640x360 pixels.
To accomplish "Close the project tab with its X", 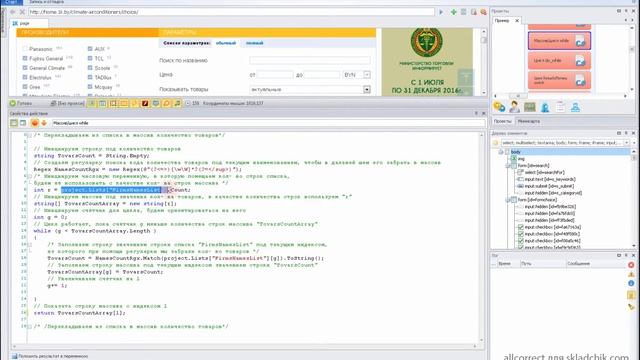I will pos(517,20).
